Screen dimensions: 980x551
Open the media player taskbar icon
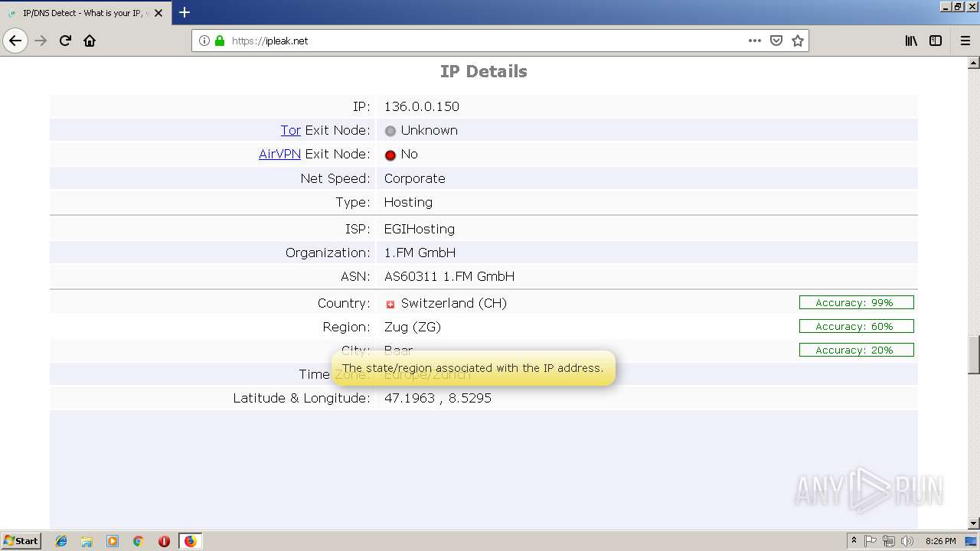(x=113, y=541)
